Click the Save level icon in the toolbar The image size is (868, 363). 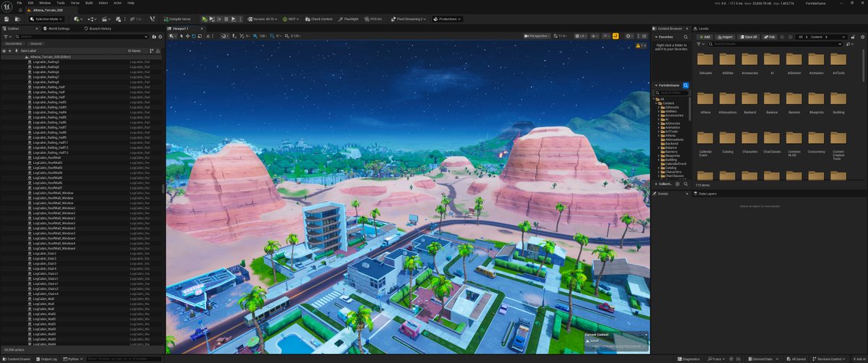[x=7, y=19]
